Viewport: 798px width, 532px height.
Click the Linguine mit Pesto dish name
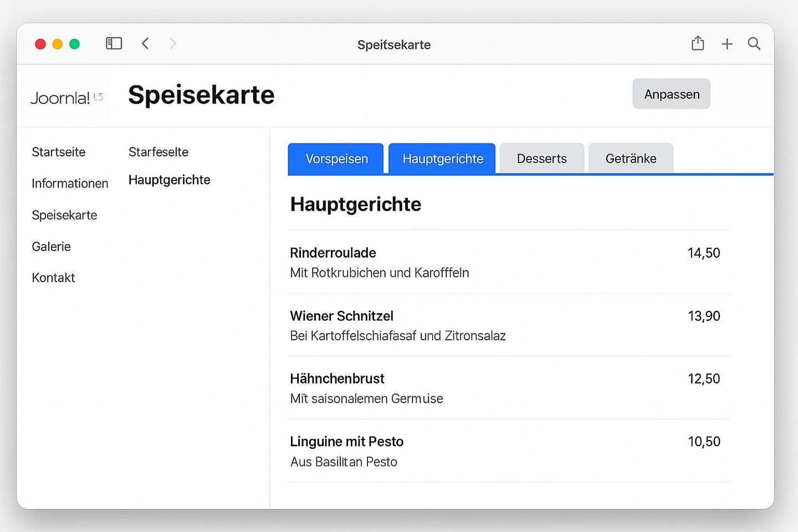pyautogui.click(x=347, y=442)
